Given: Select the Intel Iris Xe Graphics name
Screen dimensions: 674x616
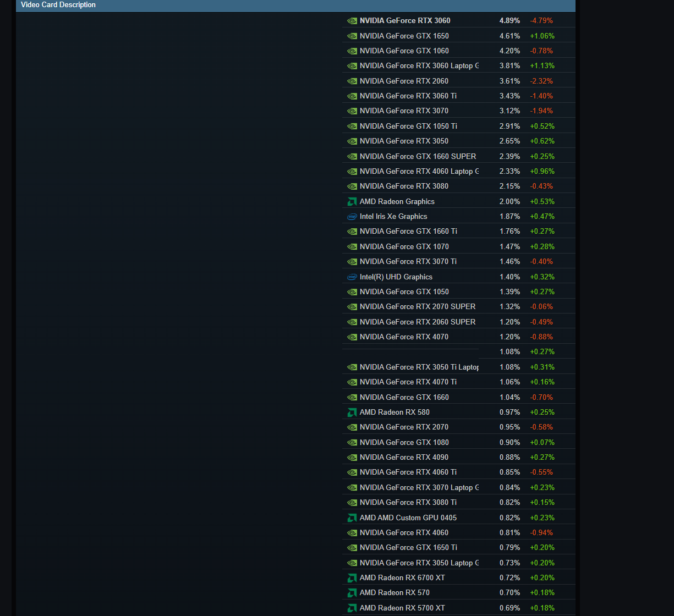Looking at the screenshot, I should tap(393, 217).
